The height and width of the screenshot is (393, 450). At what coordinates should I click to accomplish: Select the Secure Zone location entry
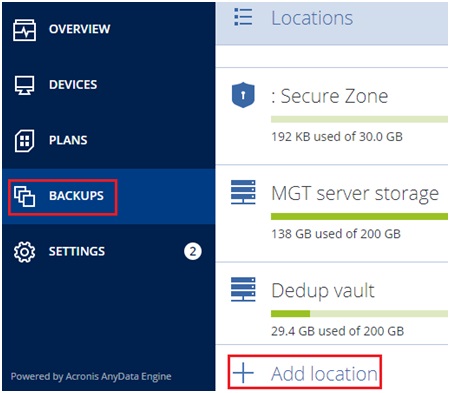(332, 116)
